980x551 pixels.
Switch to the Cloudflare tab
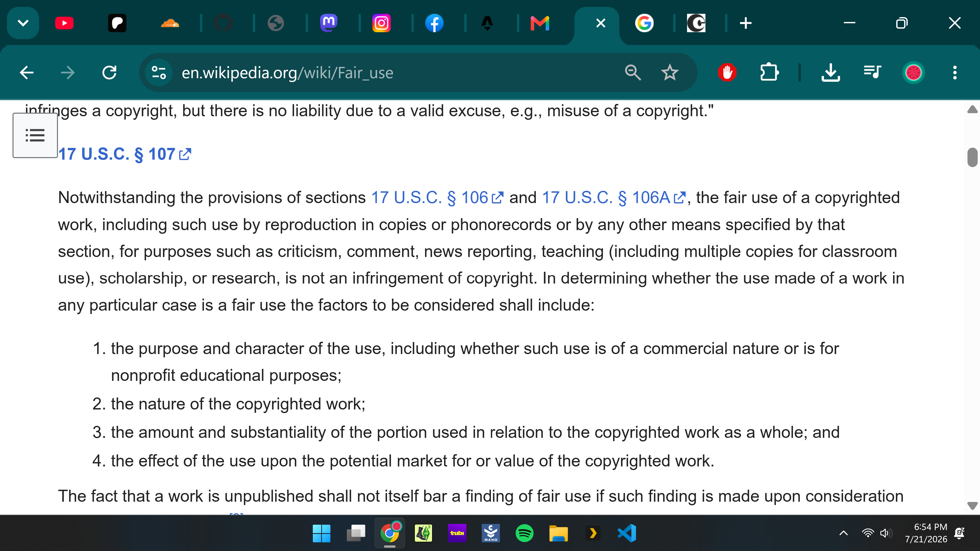170,23
